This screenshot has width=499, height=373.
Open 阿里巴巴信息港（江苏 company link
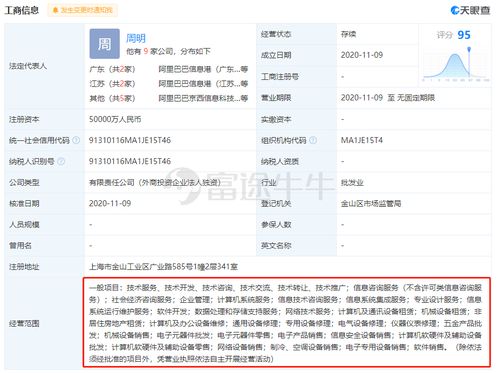203,84
